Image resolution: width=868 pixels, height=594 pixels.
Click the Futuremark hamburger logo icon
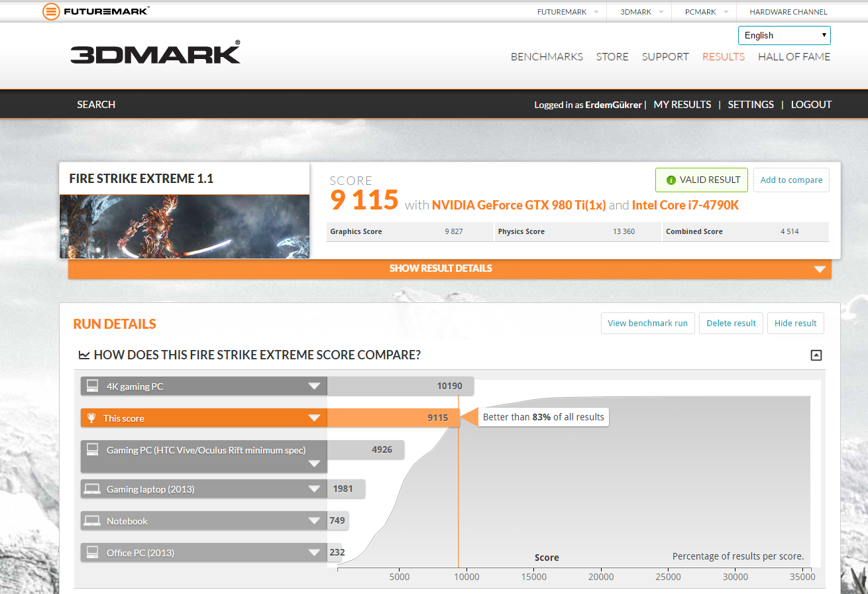52,11
